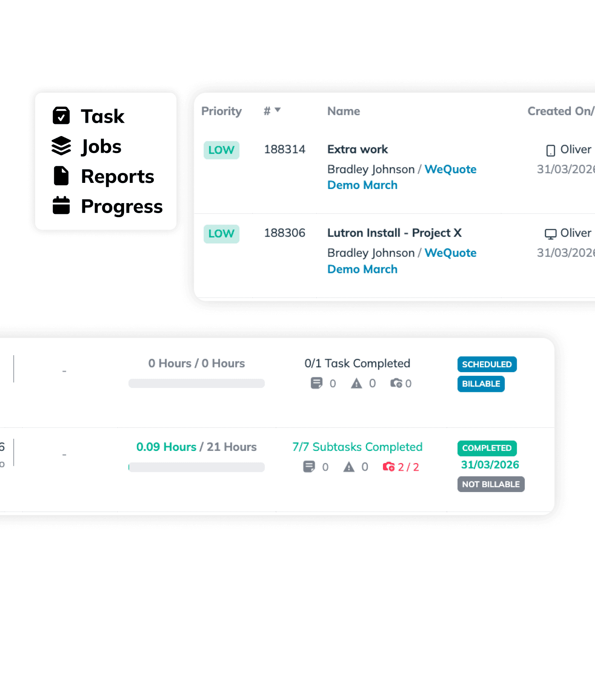Click LOW priority badge for job 188306
Viewport: 595px width, 700px height.
221,234
